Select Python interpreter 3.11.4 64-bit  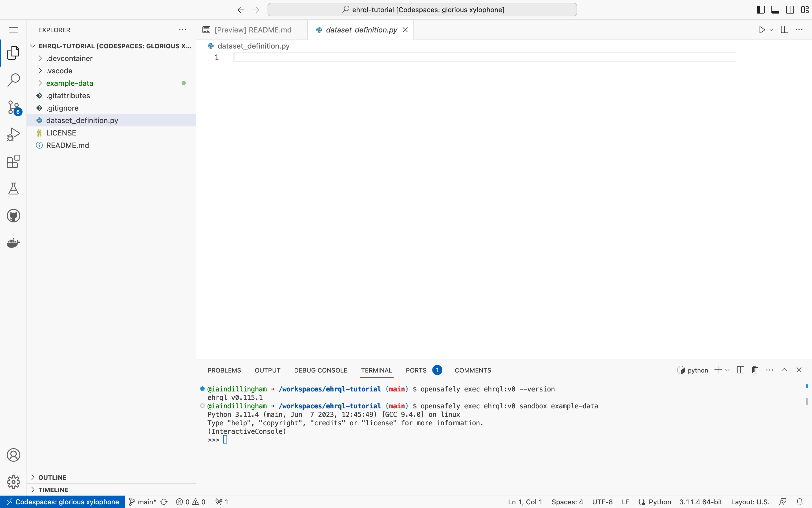click(x=701, y=502)
